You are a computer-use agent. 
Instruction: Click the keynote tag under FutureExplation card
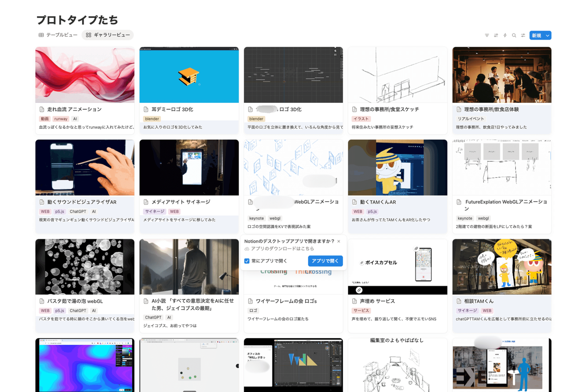[x=465, y=218]
